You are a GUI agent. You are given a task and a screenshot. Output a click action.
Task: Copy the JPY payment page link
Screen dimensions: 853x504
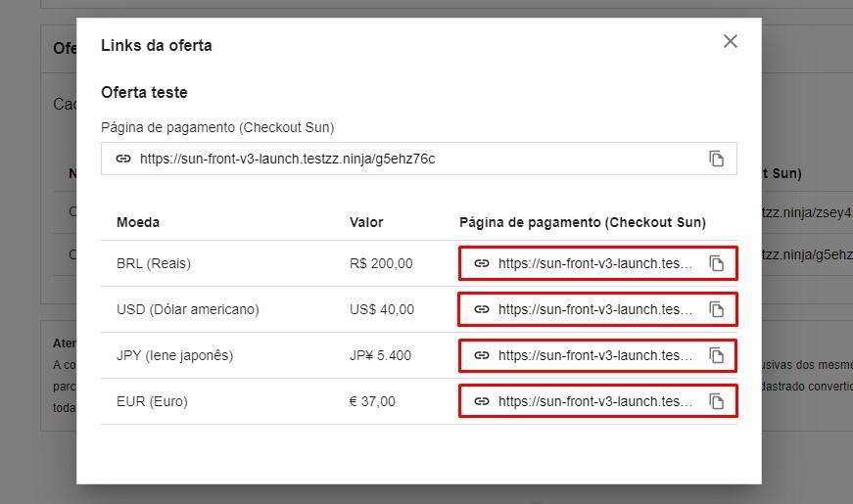[716, 355]
